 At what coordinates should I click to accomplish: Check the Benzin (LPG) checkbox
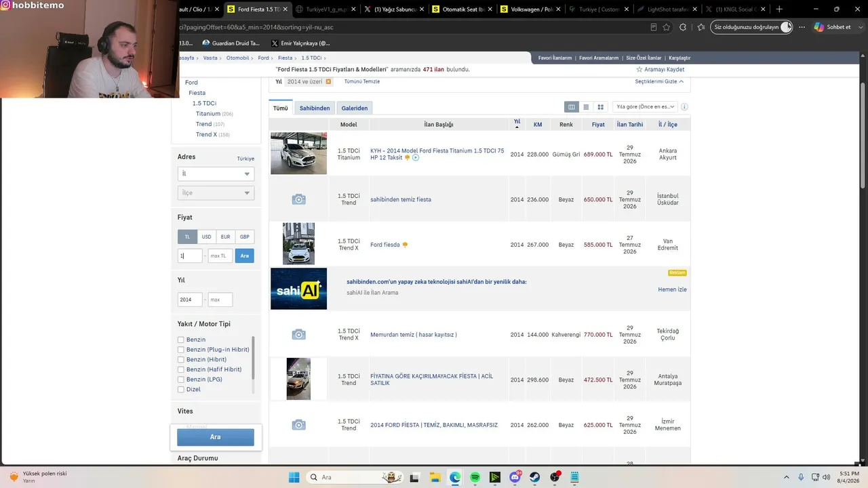coord(181,380)
